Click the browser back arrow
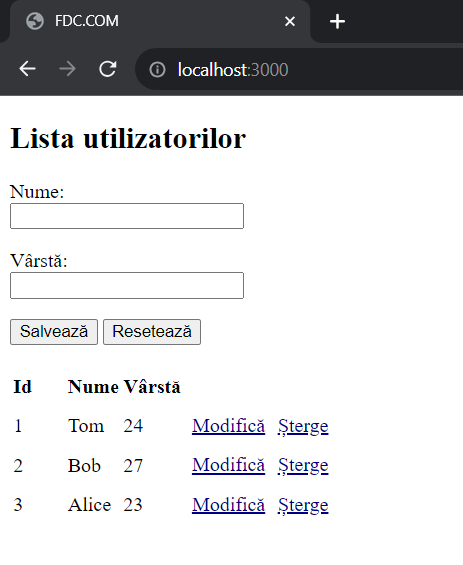 27,69
